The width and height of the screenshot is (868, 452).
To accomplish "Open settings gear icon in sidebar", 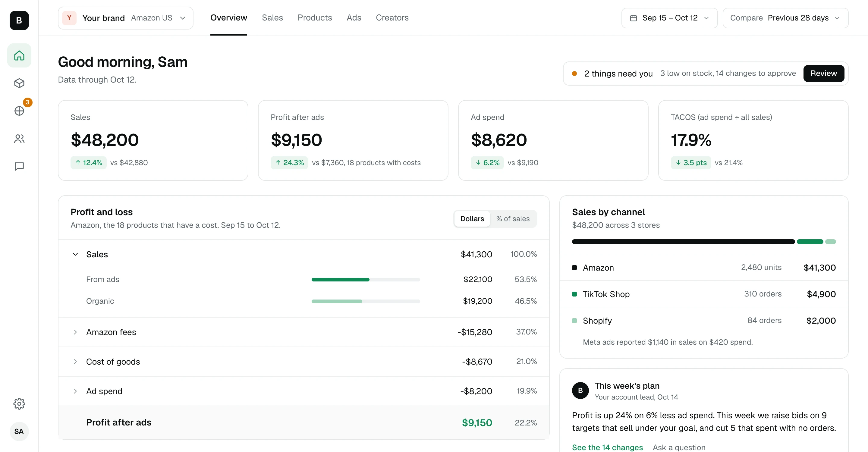I will 19,403.
